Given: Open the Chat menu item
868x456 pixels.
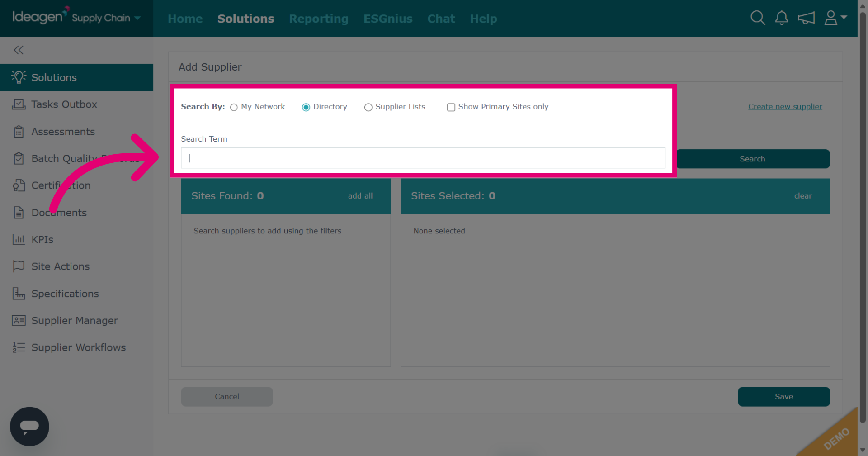Looking at the screenshot, I should coord(441,19).
